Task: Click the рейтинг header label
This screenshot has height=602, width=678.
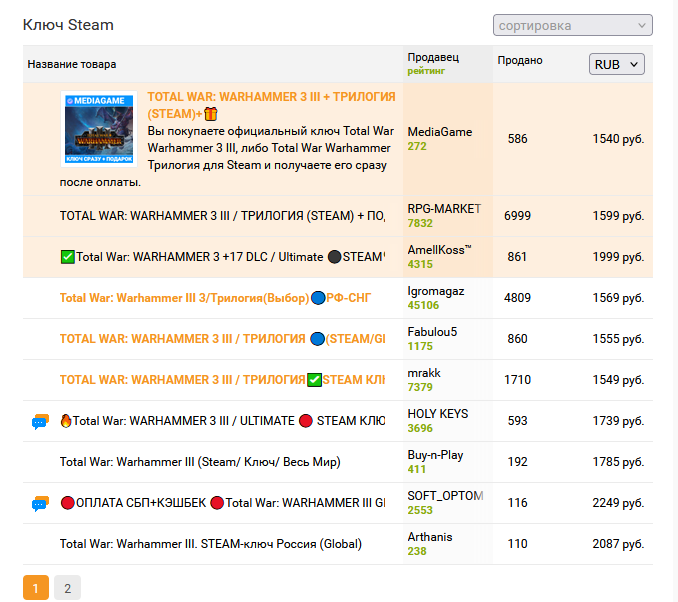Action: [426, 71]
